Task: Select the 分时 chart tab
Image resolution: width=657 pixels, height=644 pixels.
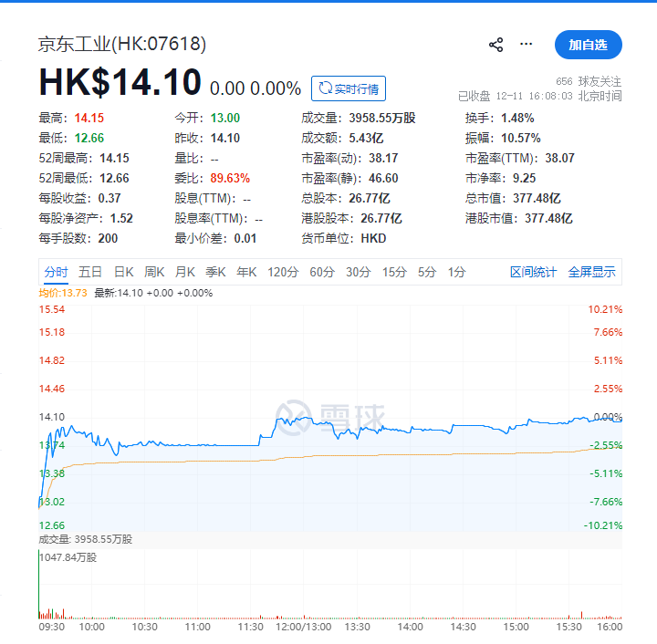Action: click(56, 272)
